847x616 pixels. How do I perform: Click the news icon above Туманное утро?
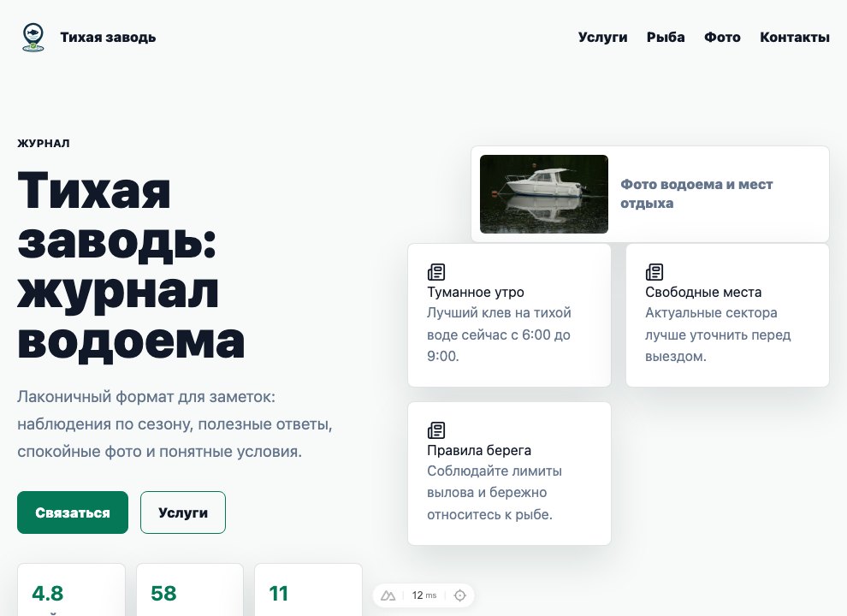point(436,272)
